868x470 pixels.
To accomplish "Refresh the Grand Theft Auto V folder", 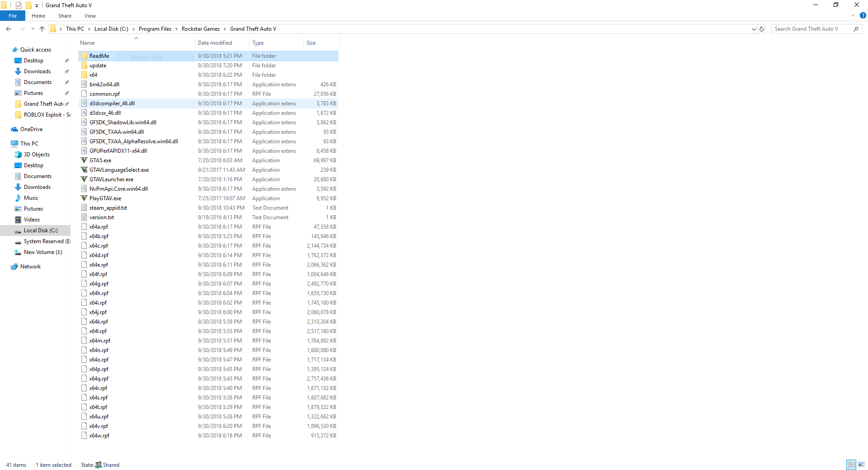I will click(x=762, y=29).
